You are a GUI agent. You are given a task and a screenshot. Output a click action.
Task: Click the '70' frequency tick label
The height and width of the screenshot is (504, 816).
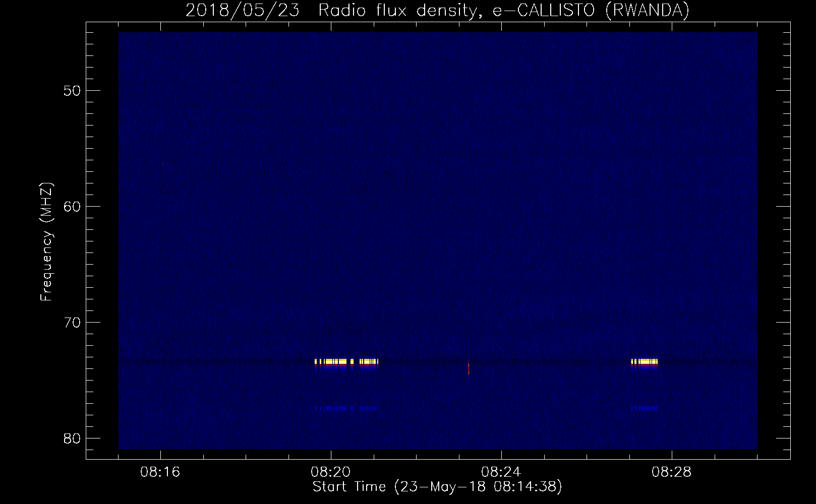click(x=71, y=322)
